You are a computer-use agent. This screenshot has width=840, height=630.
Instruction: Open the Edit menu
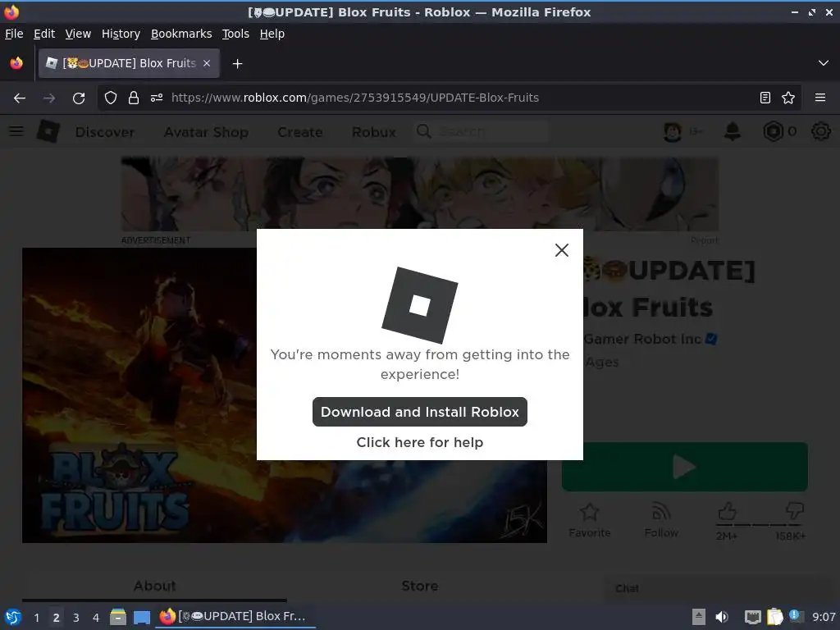(x=44, y=34)
